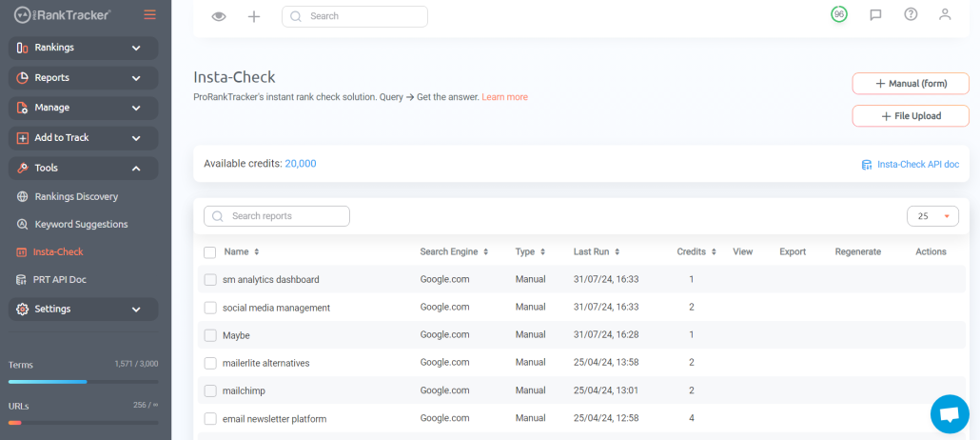
Task: Click the green 96 score circle
Action: tap(839, 14)
